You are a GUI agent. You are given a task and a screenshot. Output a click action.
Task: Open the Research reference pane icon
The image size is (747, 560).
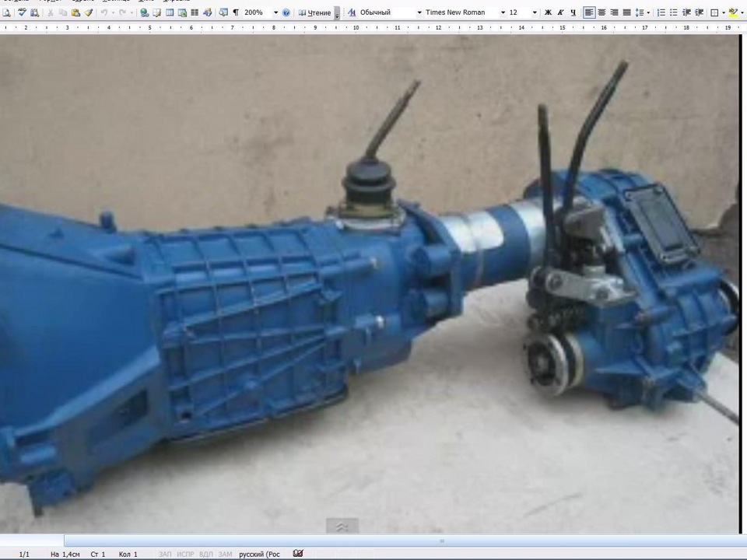34,13
